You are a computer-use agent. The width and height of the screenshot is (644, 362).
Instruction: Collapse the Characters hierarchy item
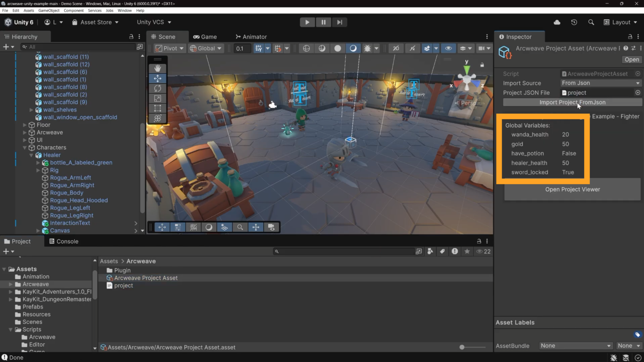click(24, 147)
